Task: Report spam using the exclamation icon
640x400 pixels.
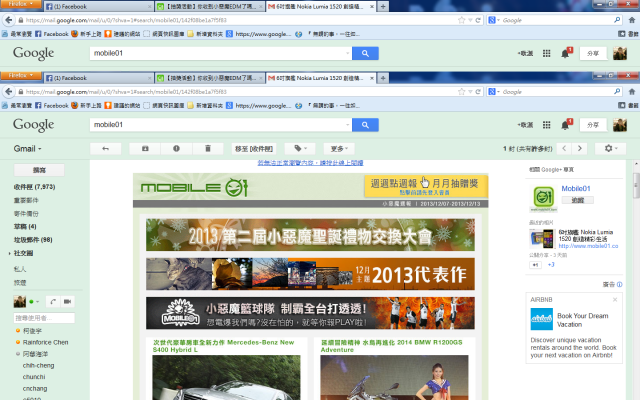Action: click(176, 149)
